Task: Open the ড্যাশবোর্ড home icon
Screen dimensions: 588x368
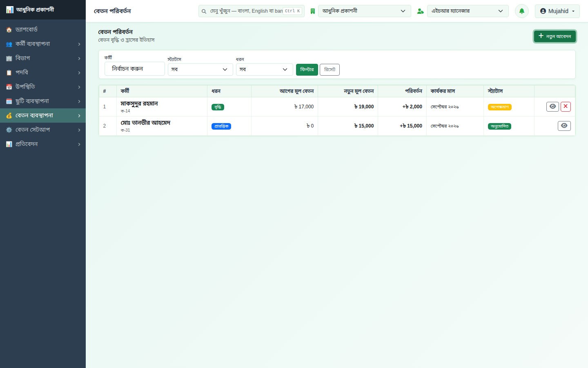Action: pyautogui.click(x=9, y=30)
